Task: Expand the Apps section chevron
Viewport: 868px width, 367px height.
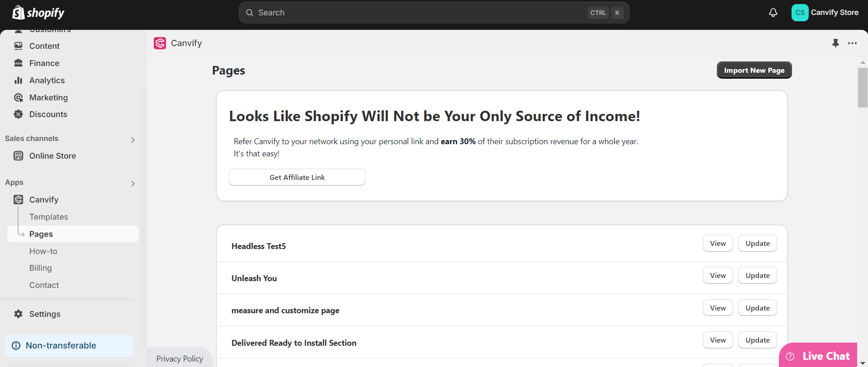Action: pos(133,183)
